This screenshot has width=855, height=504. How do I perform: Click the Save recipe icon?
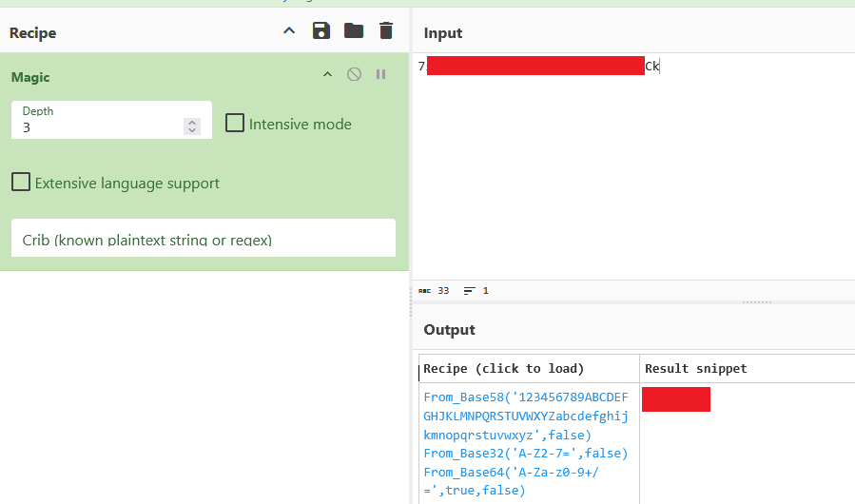[321, 31]
